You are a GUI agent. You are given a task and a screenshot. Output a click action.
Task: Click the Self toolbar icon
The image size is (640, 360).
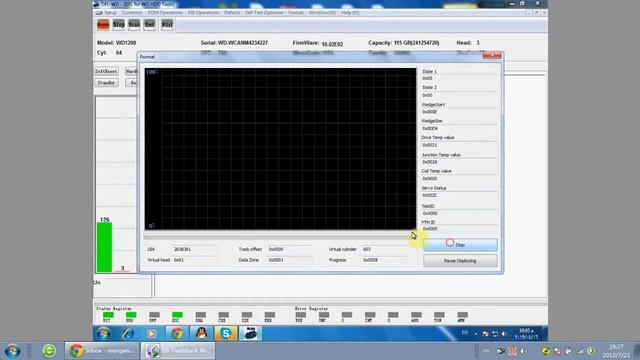(x=150, y=25)
